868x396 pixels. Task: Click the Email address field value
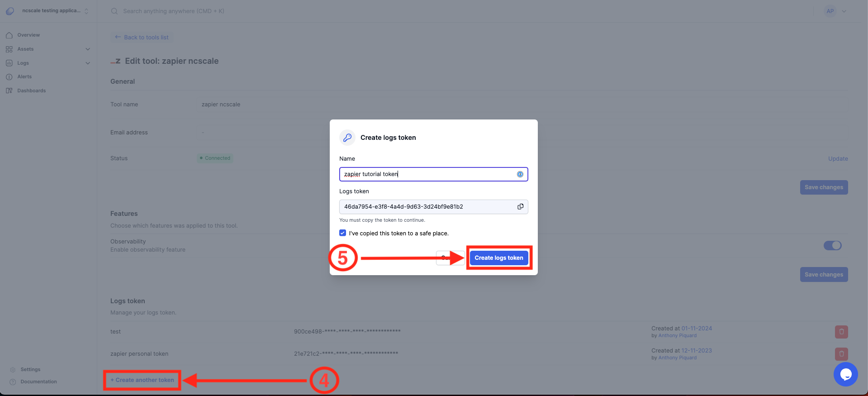point(523,133)
